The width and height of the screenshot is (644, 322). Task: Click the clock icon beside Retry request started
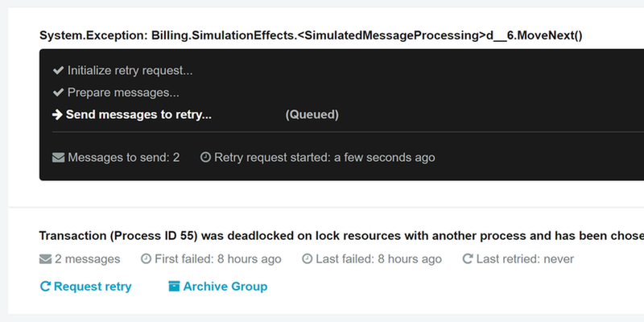pos(205,158)
